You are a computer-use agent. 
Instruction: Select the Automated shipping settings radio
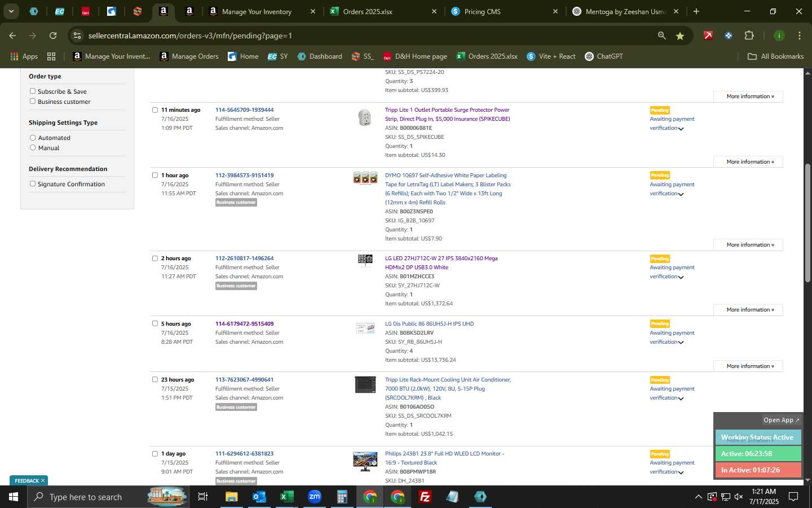pyautogui.click(x=33, y=138)
